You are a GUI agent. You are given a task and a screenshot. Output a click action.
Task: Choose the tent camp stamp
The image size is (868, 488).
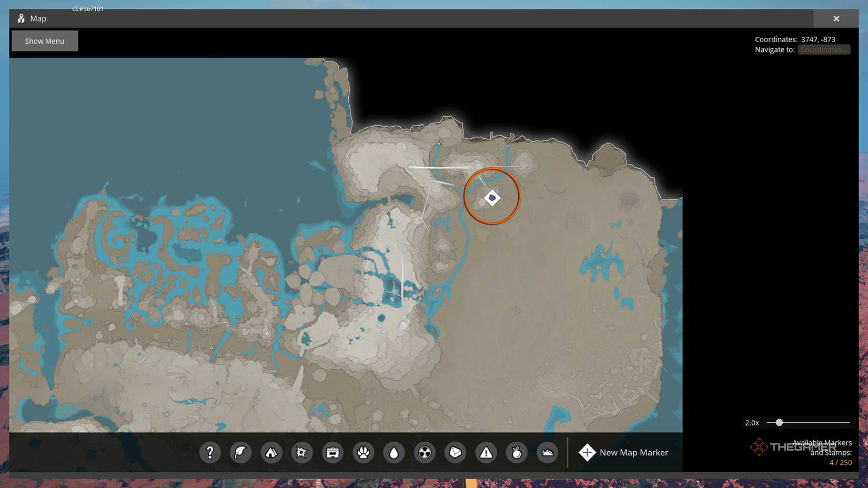[x=271, y=452]
